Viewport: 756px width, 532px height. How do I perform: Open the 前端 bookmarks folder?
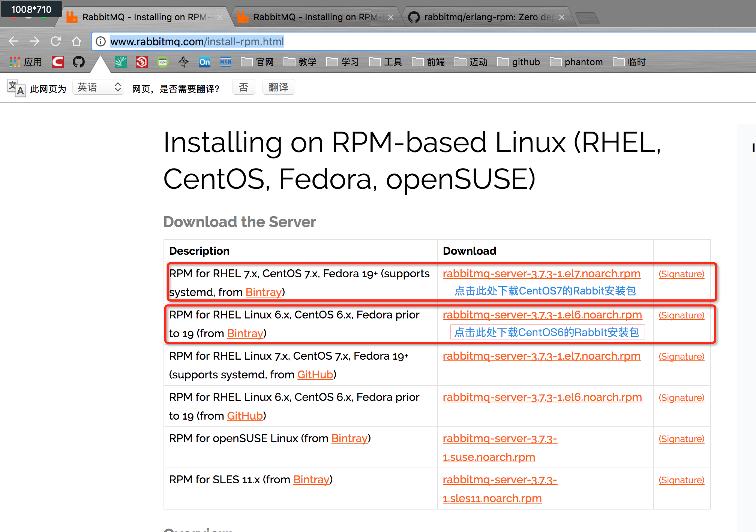428,62
